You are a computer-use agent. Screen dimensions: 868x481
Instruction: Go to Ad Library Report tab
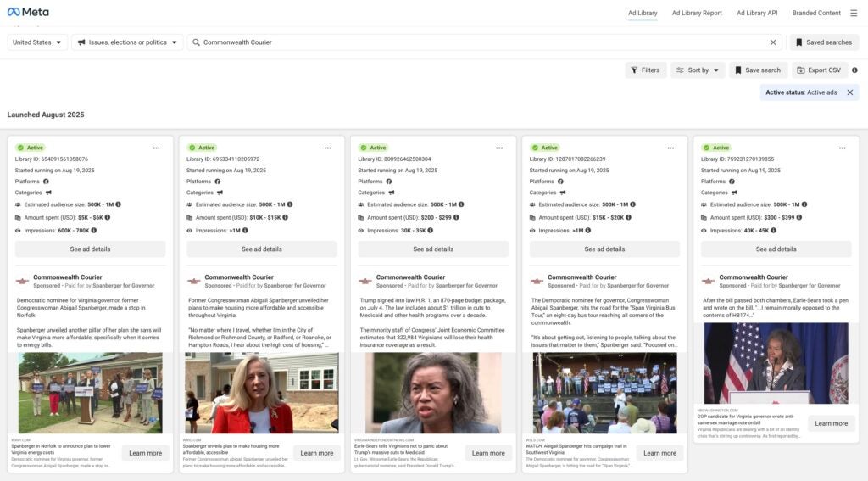[x=697, y=13]
